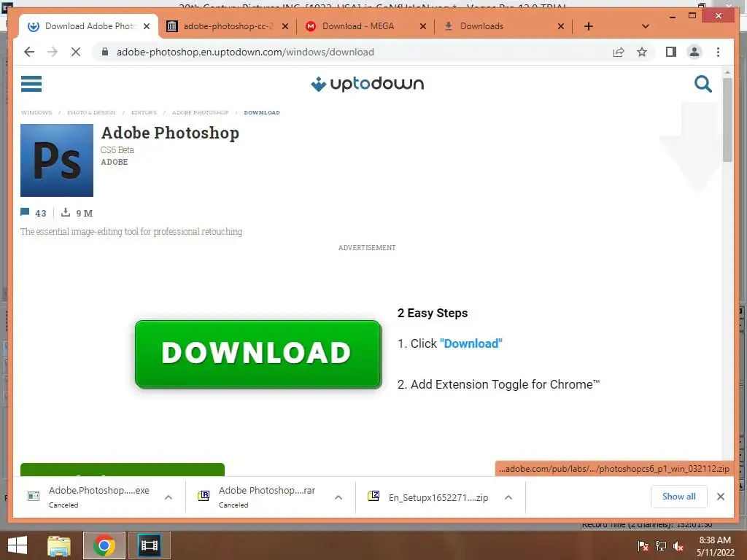Click the lock icon in address bar
Viewport: 747px width, 560px height.
tap(105, 52)
